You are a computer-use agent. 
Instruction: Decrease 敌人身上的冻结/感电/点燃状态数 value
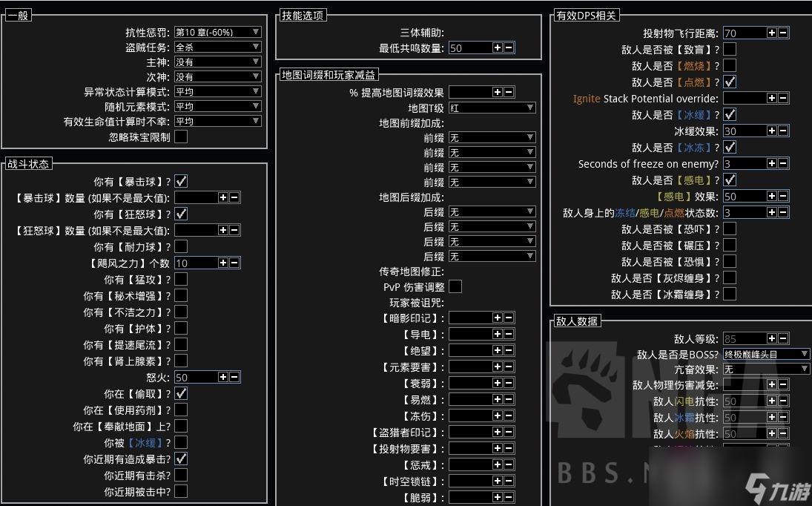[x=783, y=212]
